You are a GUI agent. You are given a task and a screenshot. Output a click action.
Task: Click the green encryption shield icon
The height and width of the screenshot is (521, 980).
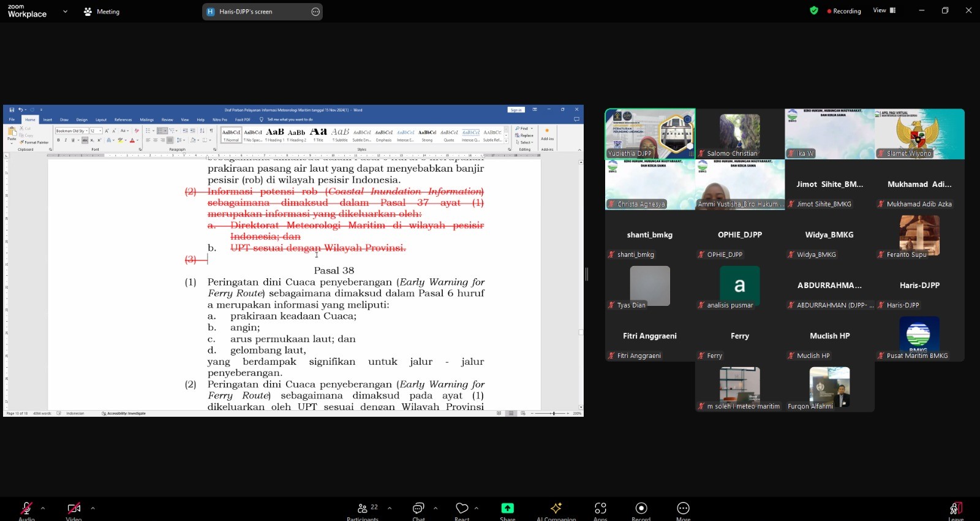click(x=814, y=10)
